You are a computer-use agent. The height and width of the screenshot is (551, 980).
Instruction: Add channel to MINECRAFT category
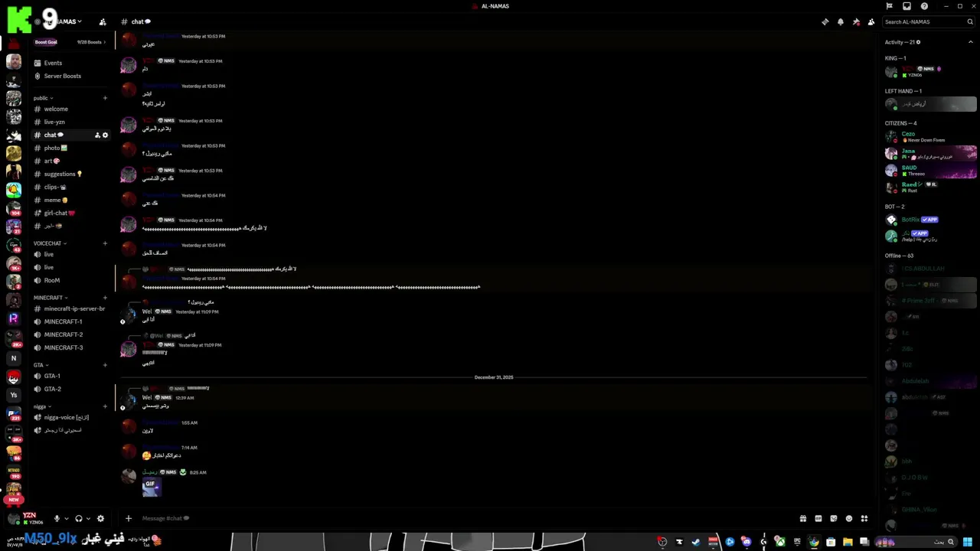click(x=105, y=298)
